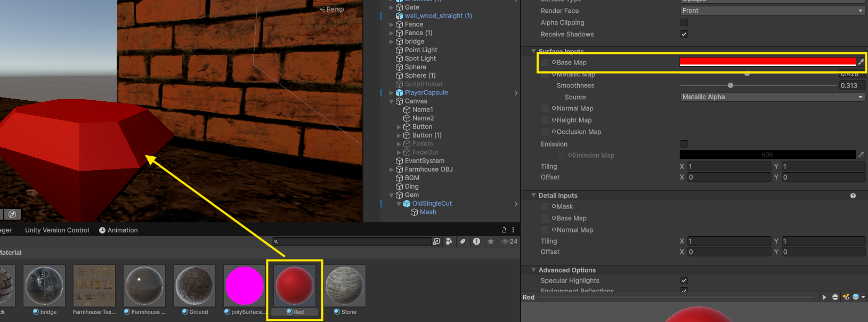The height and width of the screenshot is (322, 868).
Task: Click the Search by Type icon
Action: click(449, 241)
